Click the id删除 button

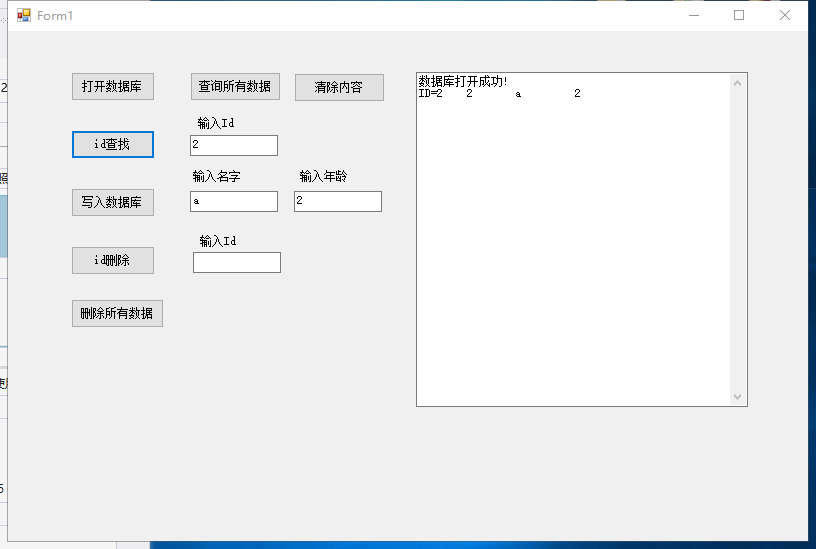tap(112, 261)
